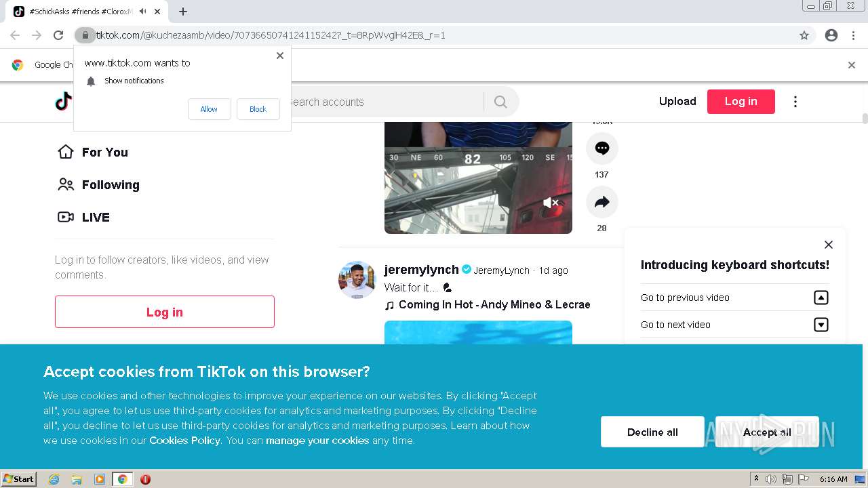Close the notification permission popup
The width and height of the screenshot is (868, 488).
(280, 56)
